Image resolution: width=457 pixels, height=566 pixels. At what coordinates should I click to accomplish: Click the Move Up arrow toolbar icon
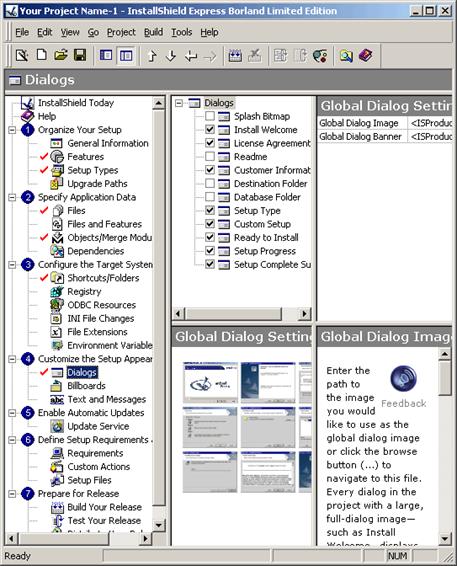click(x=152, y=56)
